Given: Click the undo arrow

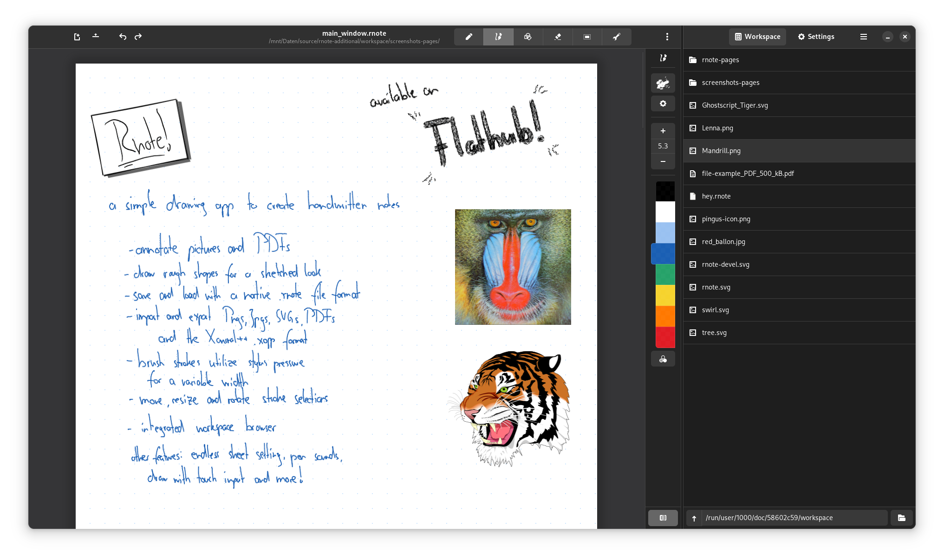Looking at the screenshot, I should [123, 37].
